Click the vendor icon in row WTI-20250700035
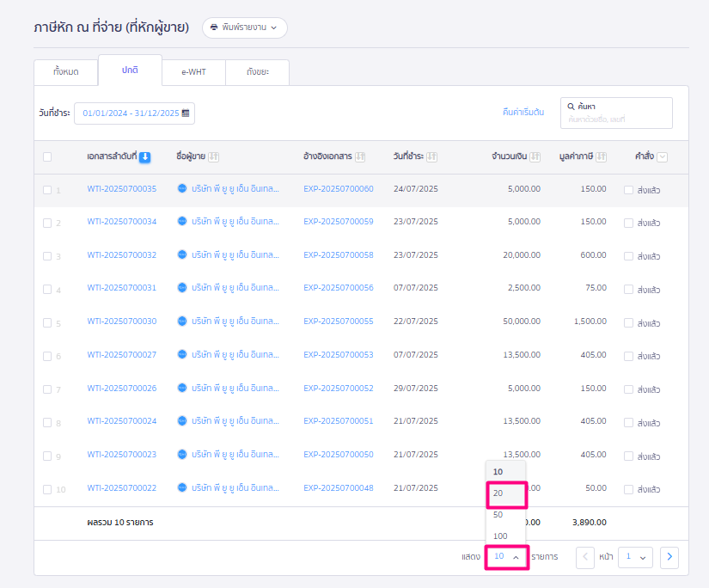Screen dimensions: 709x588 (x=182, y=188)
